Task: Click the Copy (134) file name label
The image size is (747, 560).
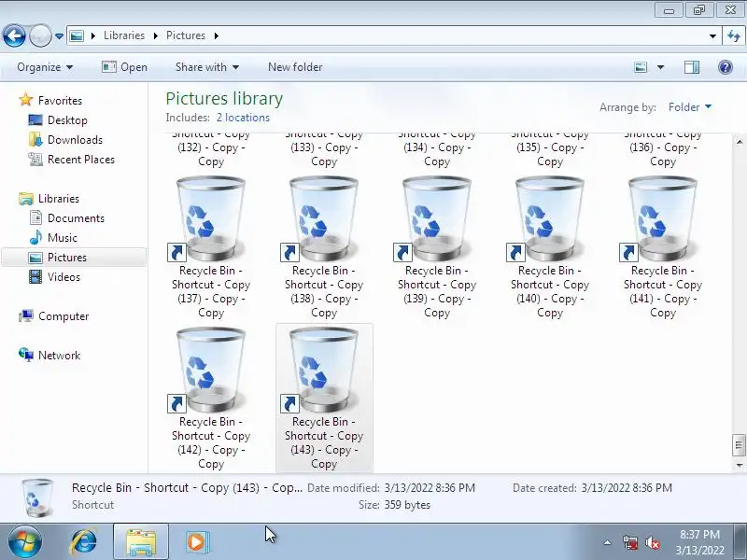Action: (437, 147)
